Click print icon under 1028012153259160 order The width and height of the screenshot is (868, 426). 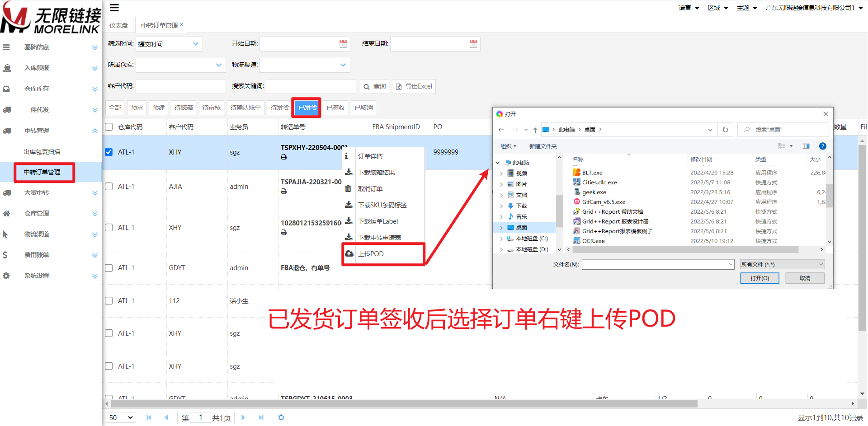pyautogui.click(x=283, y=232)
